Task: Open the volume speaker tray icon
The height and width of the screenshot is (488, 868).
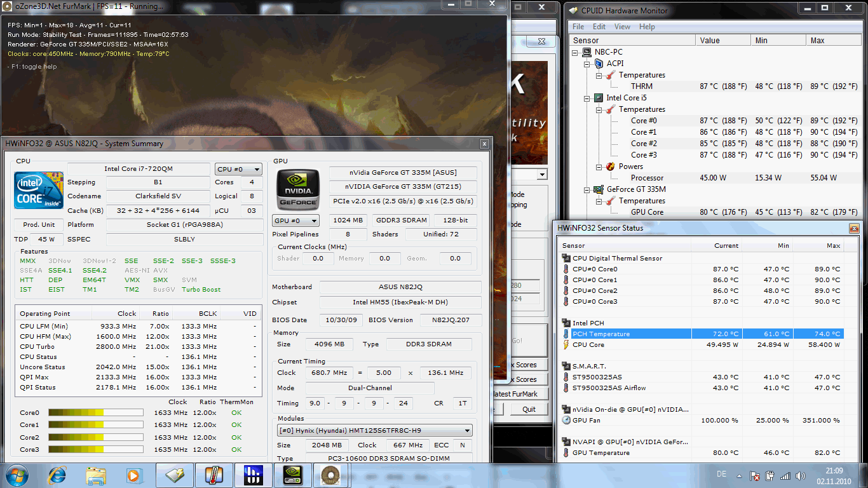Action: click(800, 475)
